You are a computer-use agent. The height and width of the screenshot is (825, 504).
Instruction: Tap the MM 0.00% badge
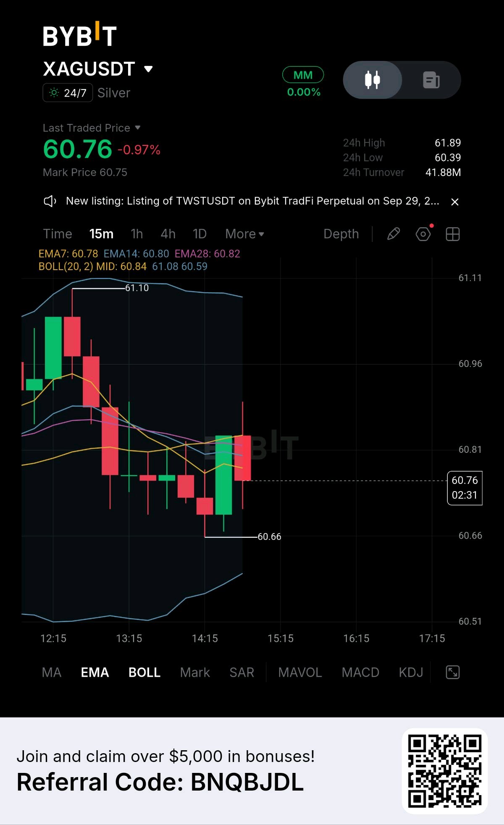pyautogui.click(x=303, y=82)
